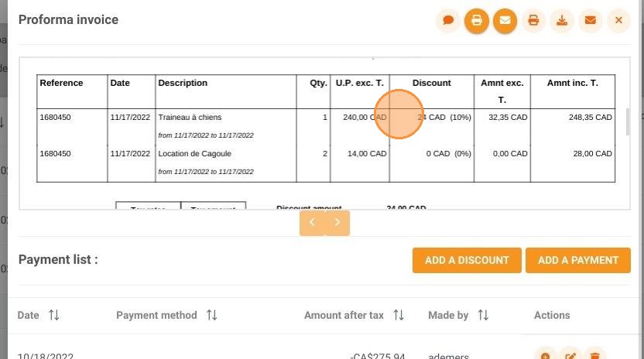Sort by Payment method column
This screenshot has height=359, width=644.
pyautogui.click(x=211, y=315)
